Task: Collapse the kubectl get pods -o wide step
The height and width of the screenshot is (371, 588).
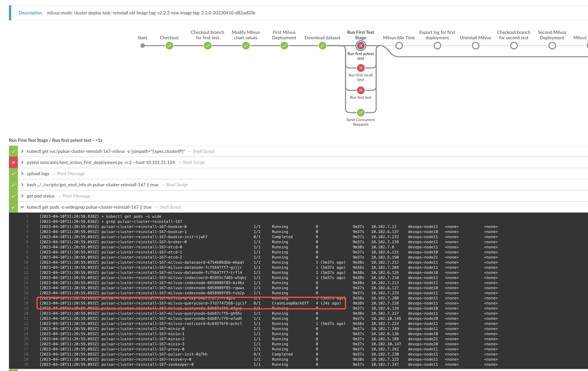Action: [x=22, y=207]
